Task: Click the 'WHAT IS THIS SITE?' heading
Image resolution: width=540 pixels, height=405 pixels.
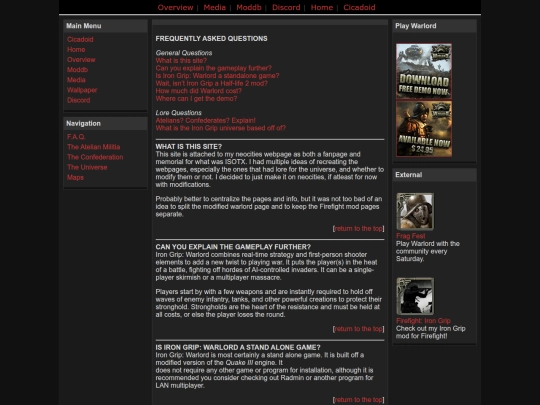Action: 189,147
